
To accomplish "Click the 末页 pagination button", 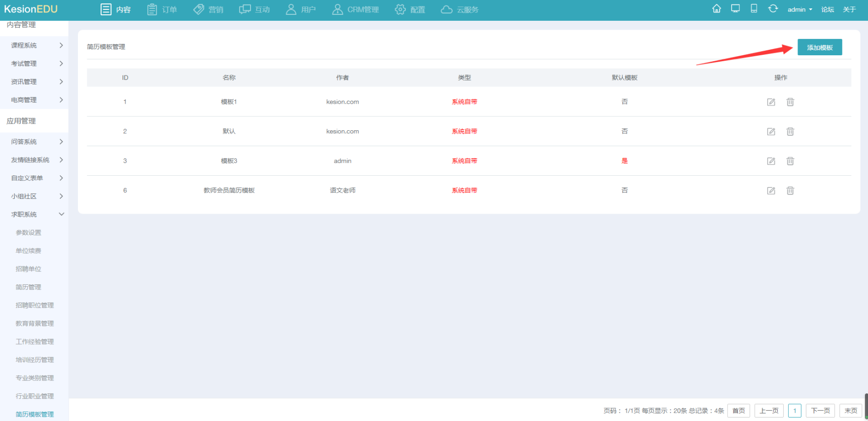I will (851, 411).
